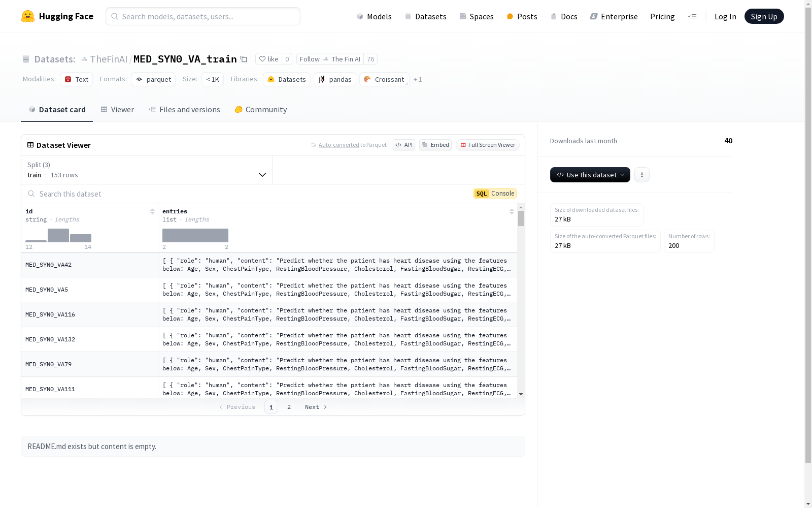This screenshot has height=508, width=812.
Task: Select the MED_SYN0_VA5 row id
Action: point(47,290)
